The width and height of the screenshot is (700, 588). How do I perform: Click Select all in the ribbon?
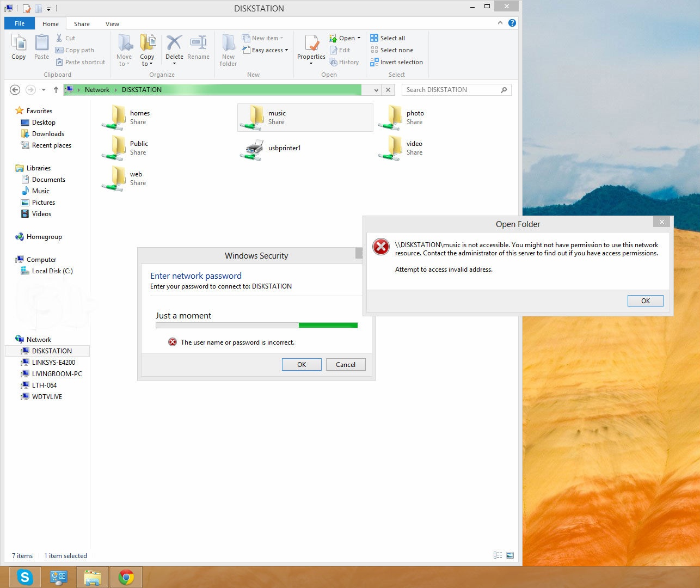[x=388, y=38]
